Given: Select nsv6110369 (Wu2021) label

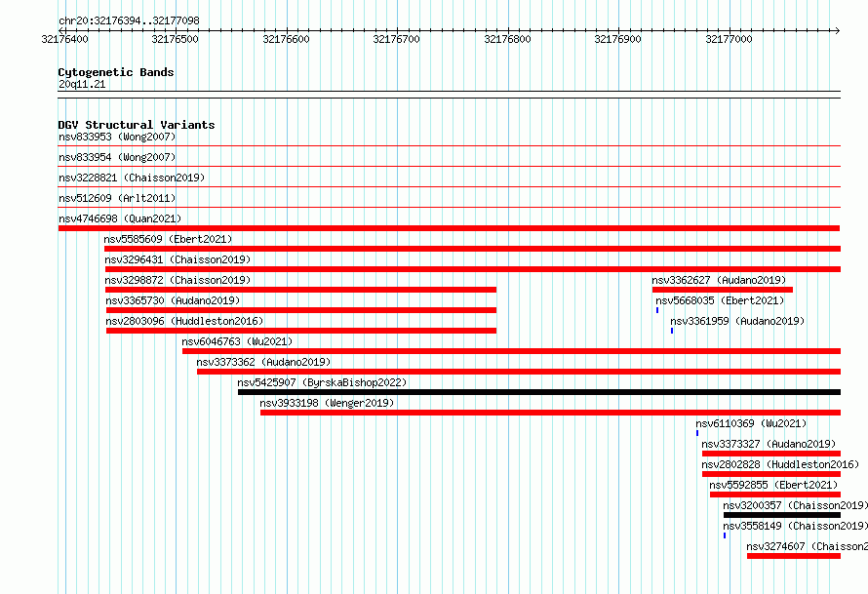Looking at the screenshot, I should click(x=751, y=423).
